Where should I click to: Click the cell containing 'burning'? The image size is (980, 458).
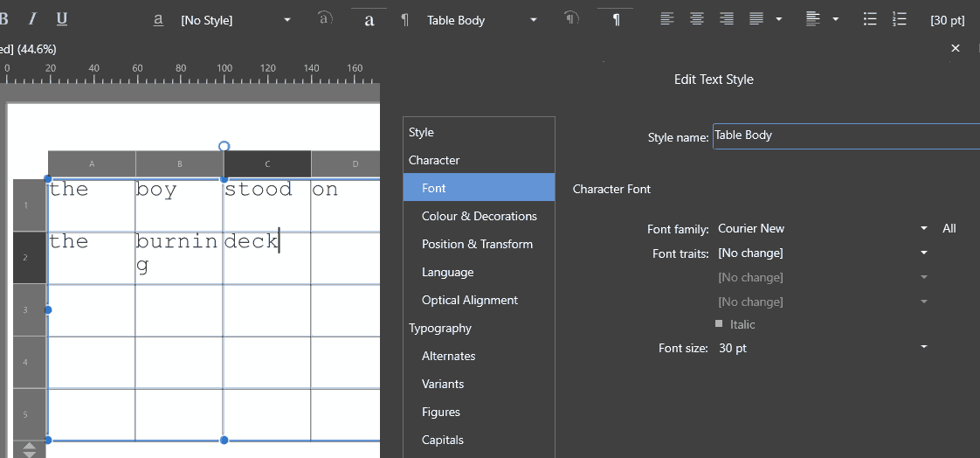click(x=179, y=258)
